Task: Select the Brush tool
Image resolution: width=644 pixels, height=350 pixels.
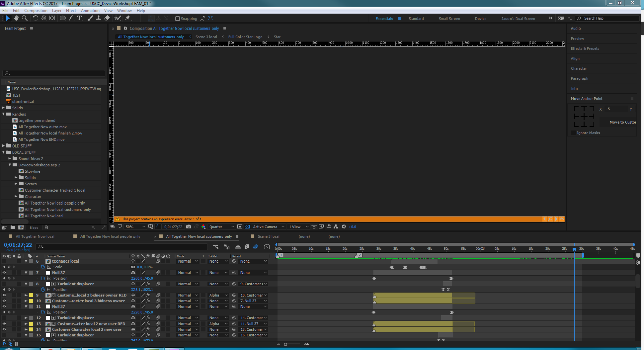Action: (x=90, y=18)
